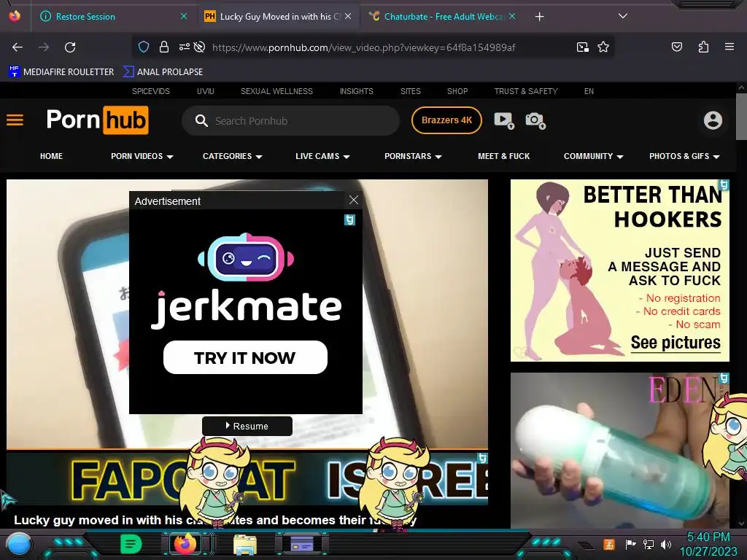This screenshot has height=560, width=747.
Task: Open a new tab with the plus button
Action: 539,17
